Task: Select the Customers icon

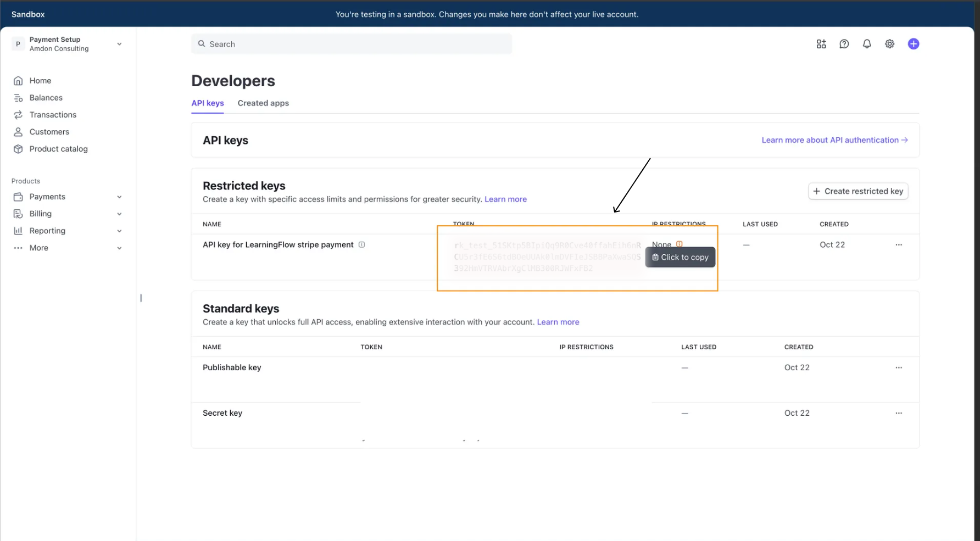Action: click(x=19, y=131)
